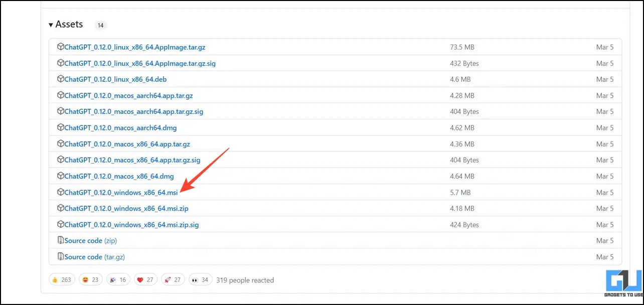The height and width of the screenshot is (305, 644).
Task: Toggle eyes reaction with 34
Action: pos(201,280)
